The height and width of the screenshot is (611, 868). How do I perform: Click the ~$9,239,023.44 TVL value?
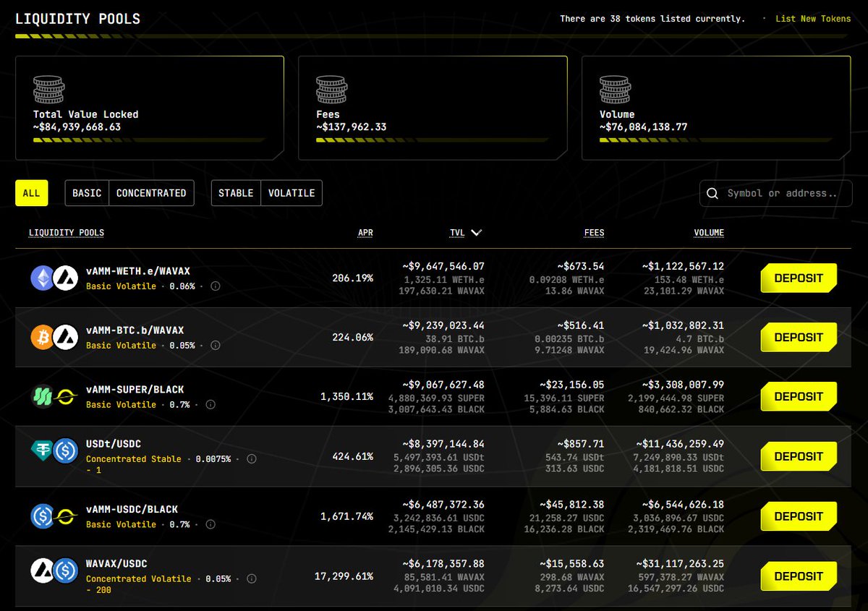click(x=443, y=325)
